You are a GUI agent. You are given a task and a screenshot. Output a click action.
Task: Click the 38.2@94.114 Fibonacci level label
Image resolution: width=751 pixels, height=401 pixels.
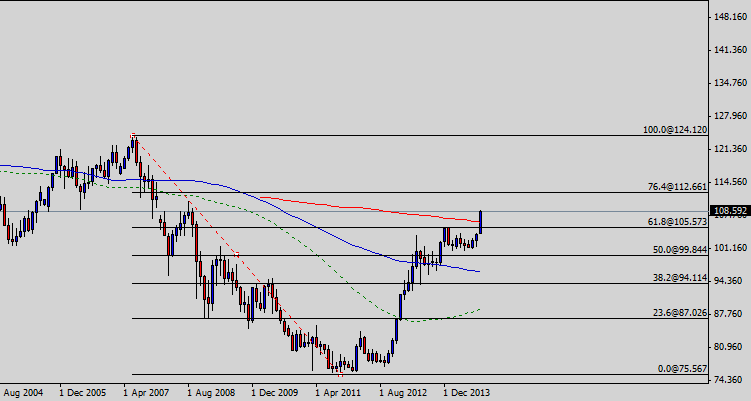pos(677,278)
